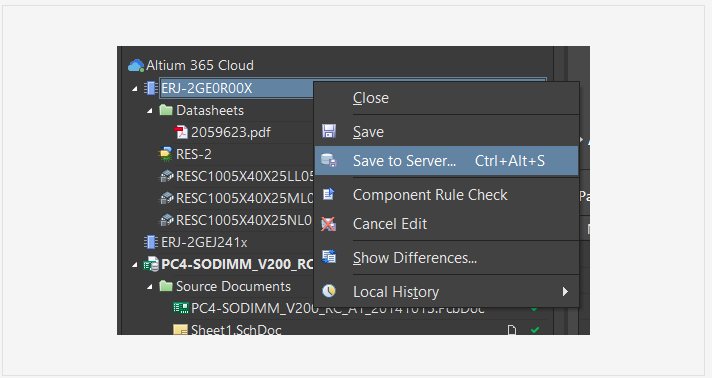Select the Source Documents folder label
This screenshot has width=712, height=378.
233,286
